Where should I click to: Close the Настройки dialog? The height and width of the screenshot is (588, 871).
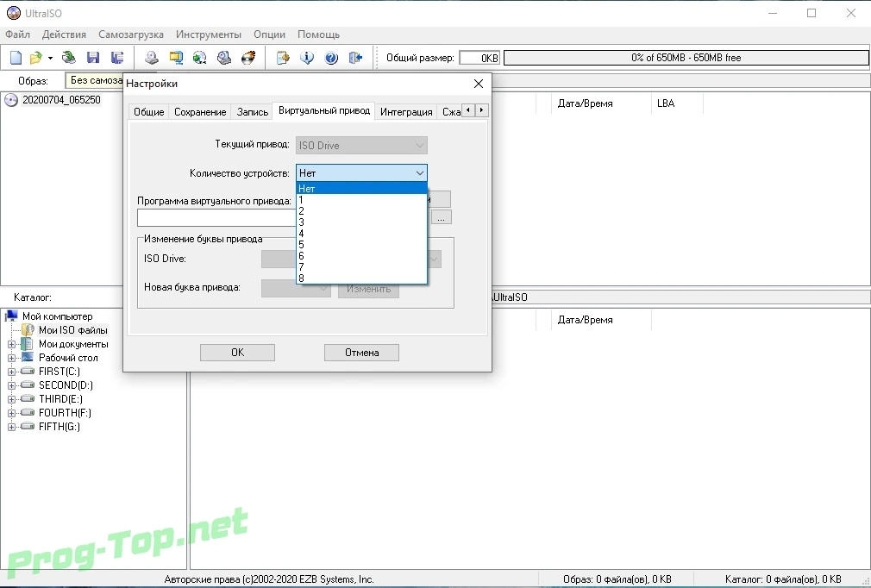point(479,84)
